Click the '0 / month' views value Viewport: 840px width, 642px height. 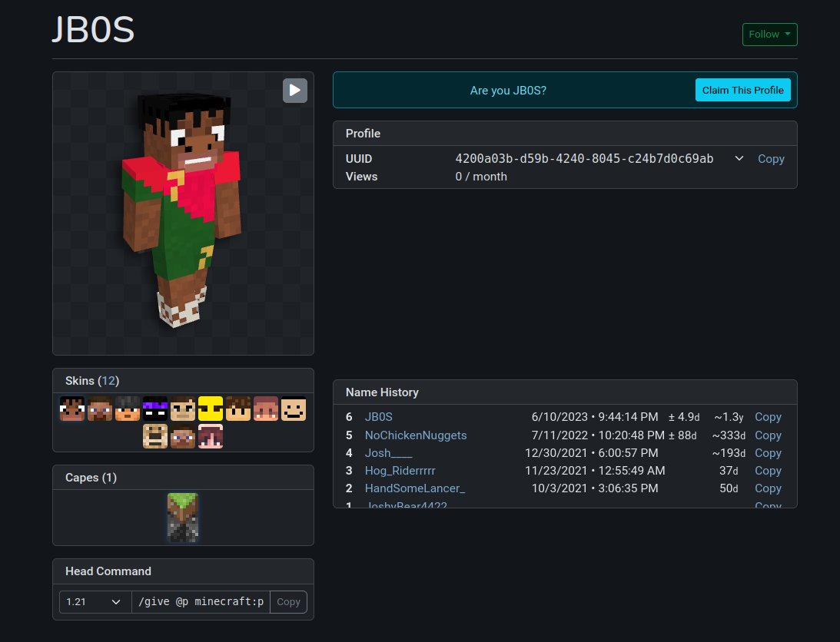coord(481,177)
